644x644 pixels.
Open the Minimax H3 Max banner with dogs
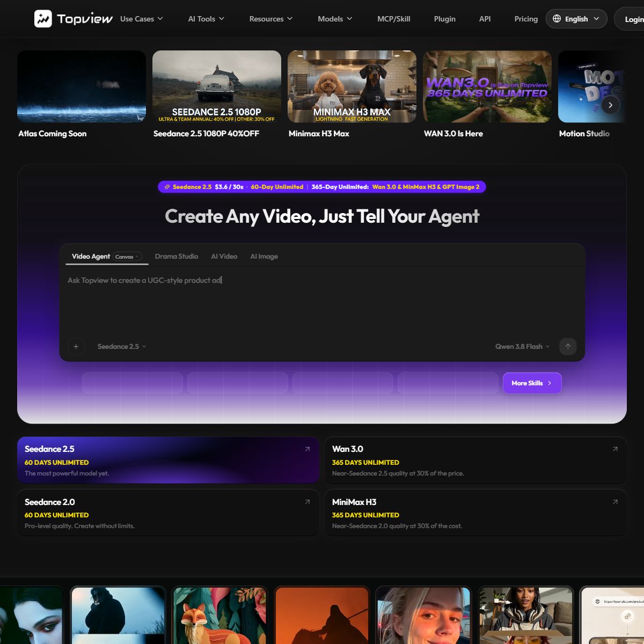click(352, 86)
